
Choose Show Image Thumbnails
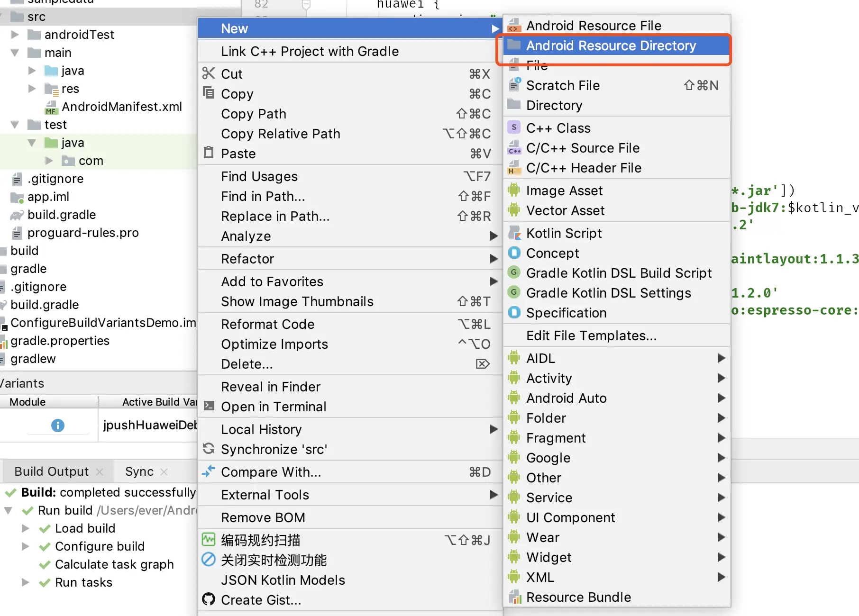click(x=350, y=301)
